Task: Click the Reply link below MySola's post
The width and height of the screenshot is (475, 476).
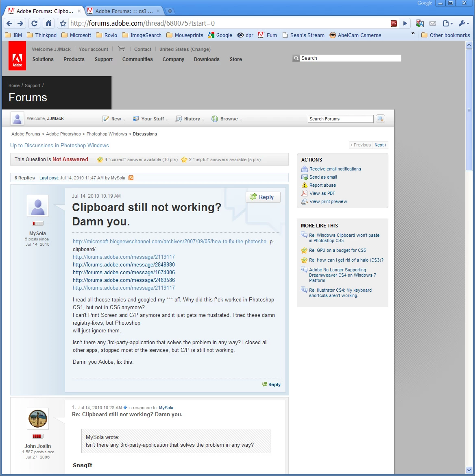Action: 271,384
